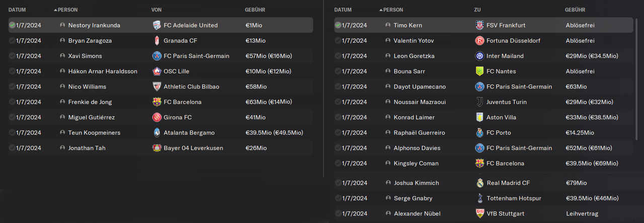644x223 pixels.
Task: Open Nico Williams player profile
Action: pos(87,87)
